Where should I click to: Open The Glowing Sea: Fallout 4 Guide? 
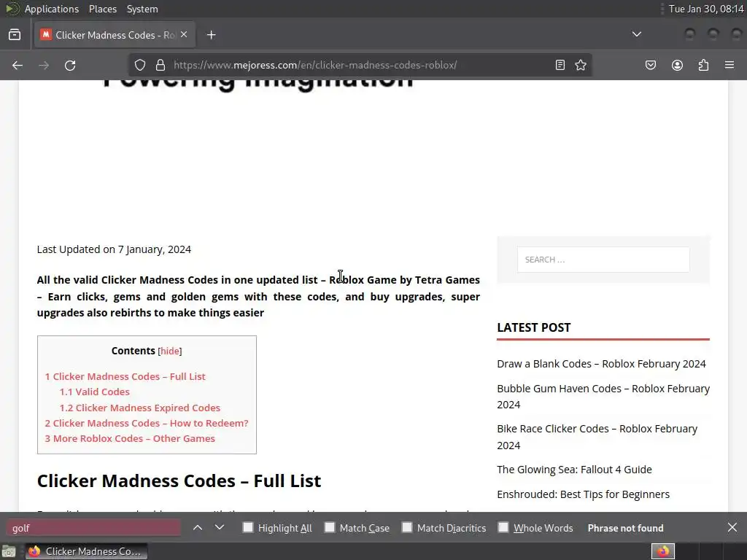coord(574,470)
